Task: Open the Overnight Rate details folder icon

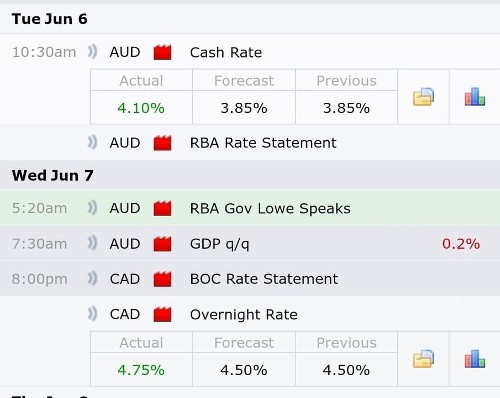Action: tap(423, 359)
